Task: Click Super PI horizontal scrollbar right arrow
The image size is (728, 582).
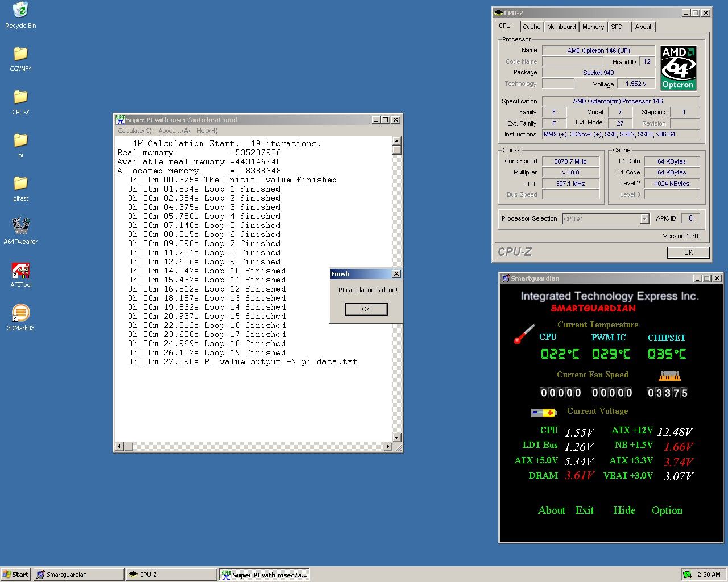Action: 388,447
